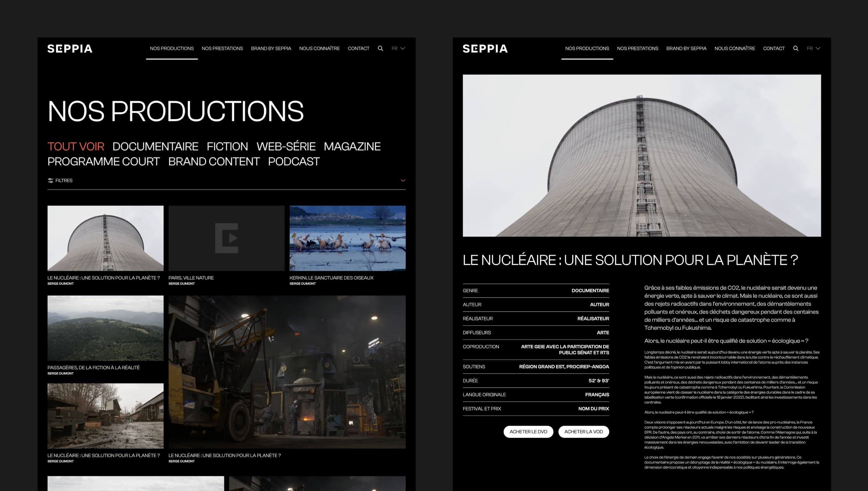Click the Acheter le DVD button
868x491 pixels.
(528, 432)
